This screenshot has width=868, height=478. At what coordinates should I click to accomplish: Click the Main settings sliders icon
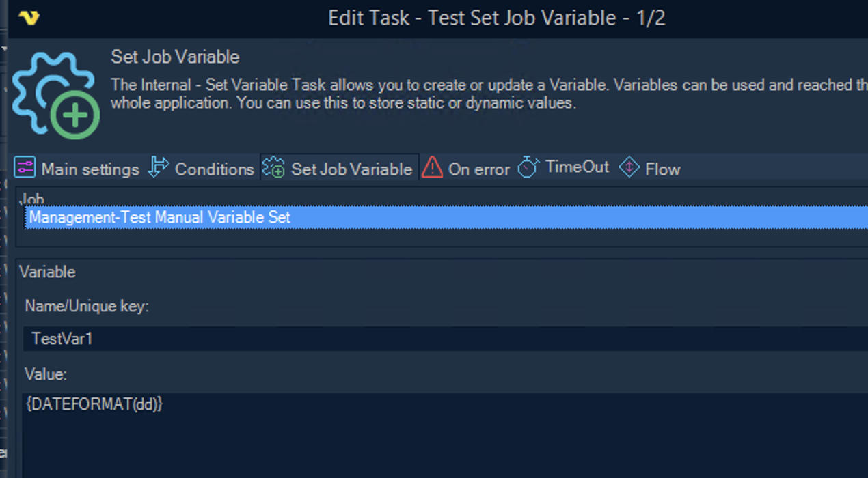point(25,168)
